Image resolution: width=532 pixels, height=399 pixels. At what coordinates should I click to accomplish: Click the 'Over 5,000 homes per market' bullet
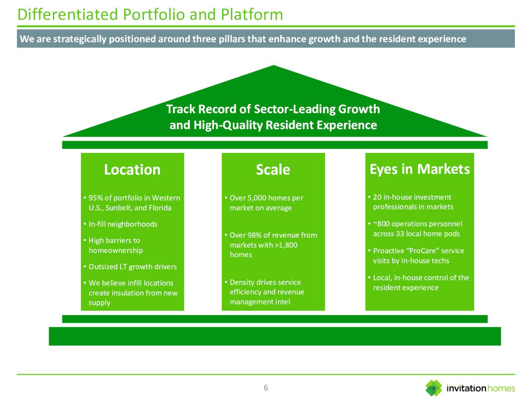(x=266, y=202)
